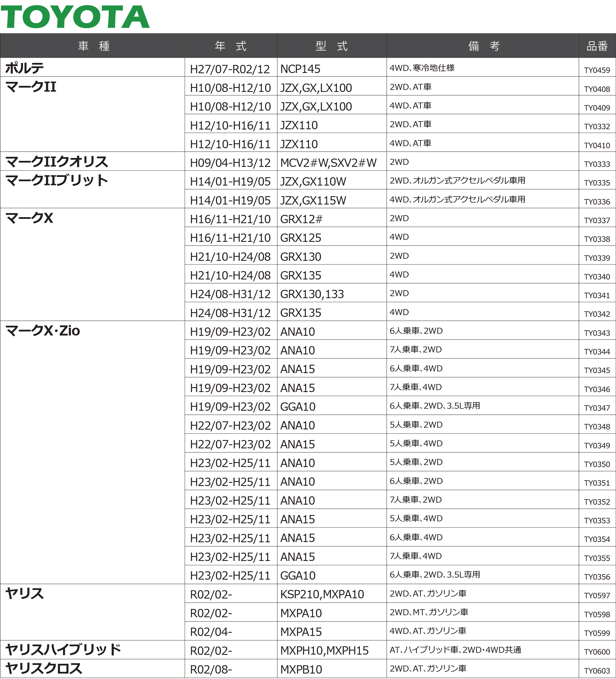616x679 pixels.
Task: Click the MXPH10,MXPH15 model cell
Action: (324, 650)
